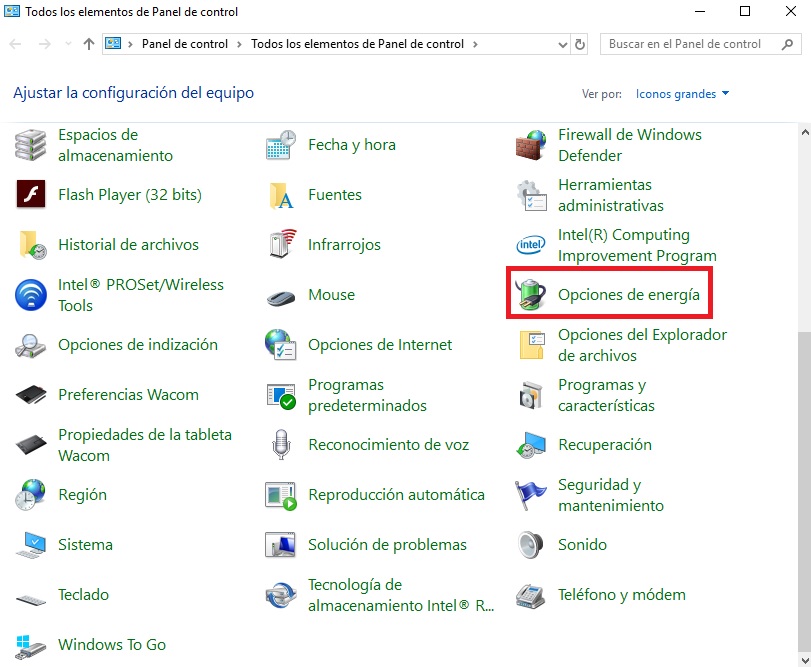The width and height of the screenshot is (811, 667).
Task: Open the Opciones de energía battery icon
Action: tap(531, 295)
